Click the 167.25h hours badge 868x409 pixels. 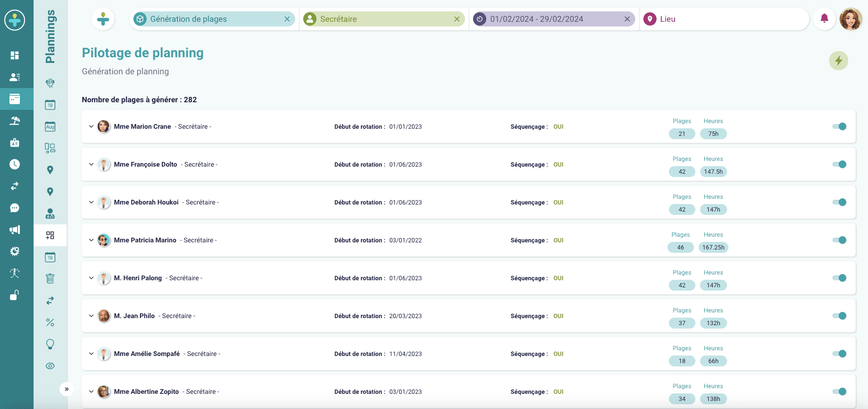point(713,247)
